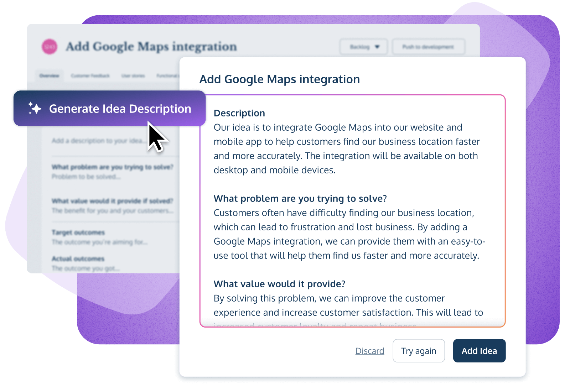The height and width of the screenshot is (392, 570).
Task: Click the Try again button
Action: click(x=419, y=351)
